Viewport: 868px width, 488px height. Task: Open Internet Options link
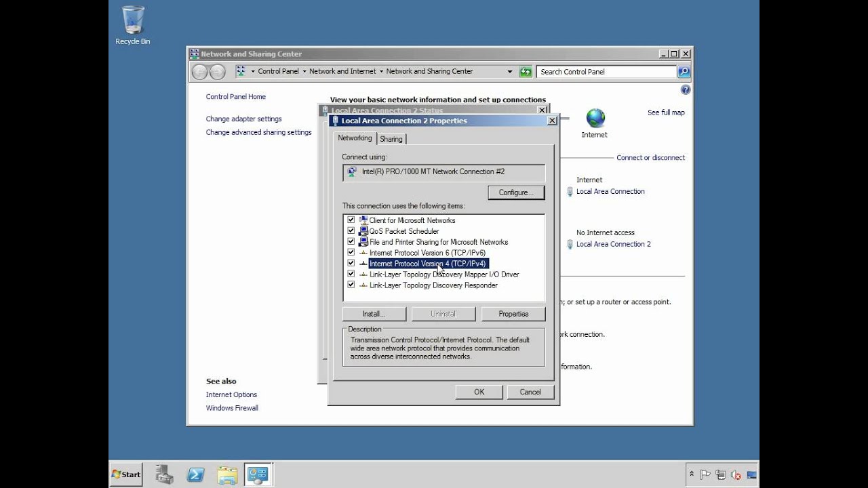click(232, 394)
